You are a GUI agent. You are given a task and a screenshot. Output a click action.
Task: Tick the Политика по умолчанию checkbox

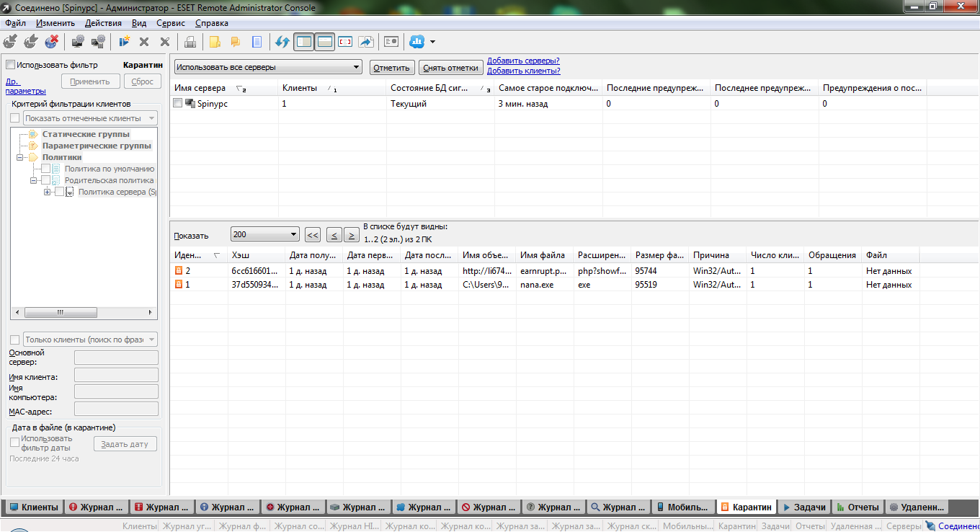tap(45, 169)
